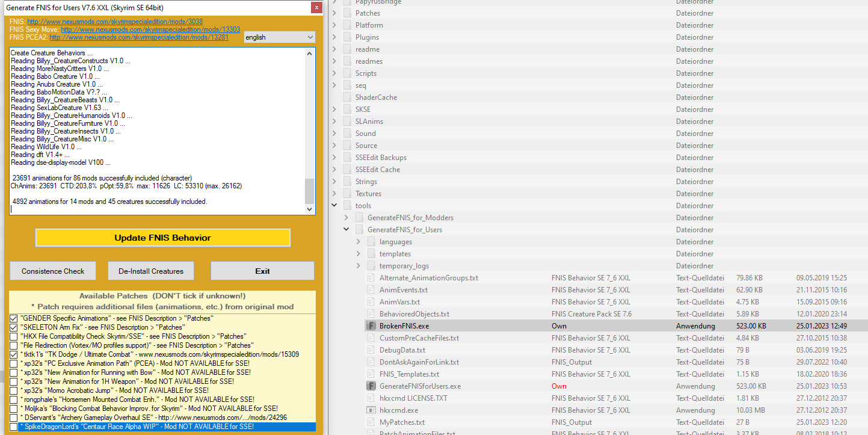Select the Sound folder row
The width and height of the screenshot is (868, 435).
598,133
